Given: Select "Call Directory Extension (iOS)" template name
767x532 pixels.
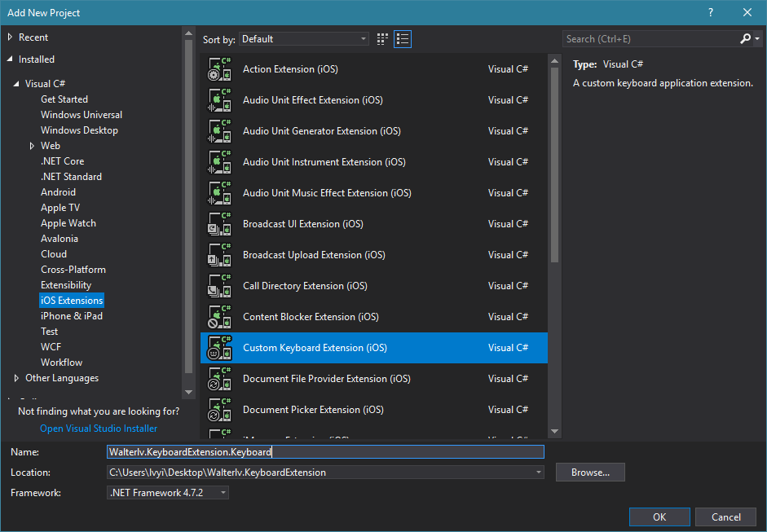Looking at the screenshot, I should [x=305, y=286].
